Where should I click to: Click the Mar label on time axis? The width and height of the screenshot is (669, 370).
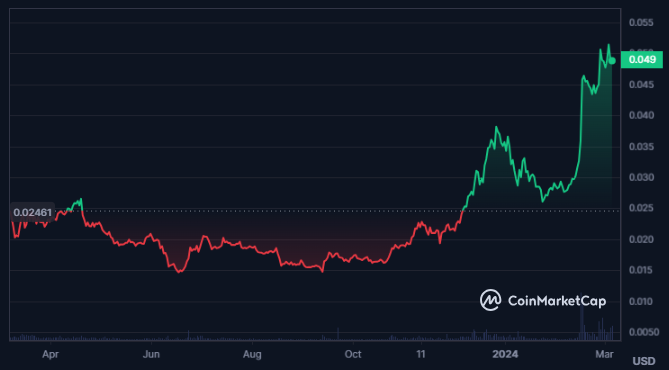coord(604,354)
